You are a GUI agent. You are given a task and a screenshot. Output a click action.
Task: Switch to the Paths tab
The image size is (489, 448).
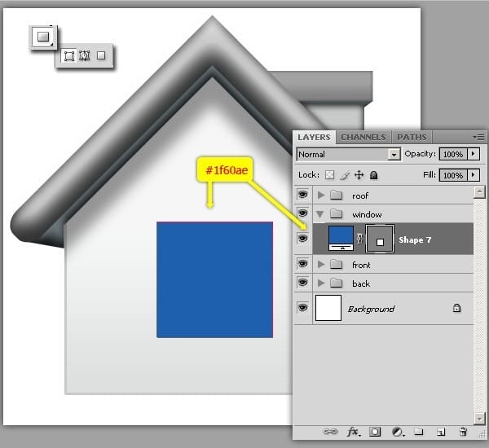pos(412,137)
